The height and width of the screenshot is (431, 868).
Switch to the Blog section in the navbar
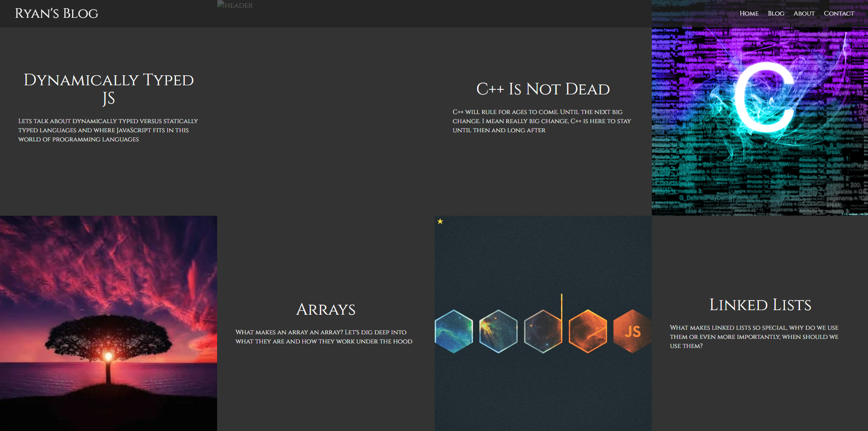776,13
